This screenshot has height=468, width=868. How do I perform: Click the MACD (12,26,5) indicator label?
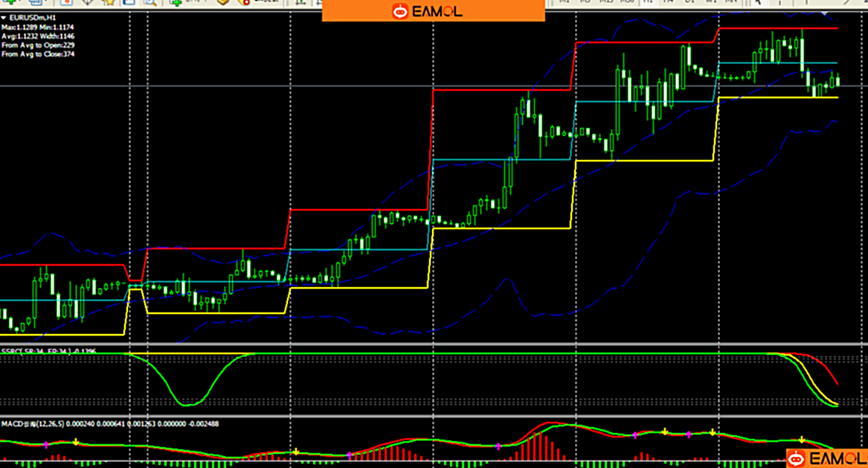tap(109, 423)
